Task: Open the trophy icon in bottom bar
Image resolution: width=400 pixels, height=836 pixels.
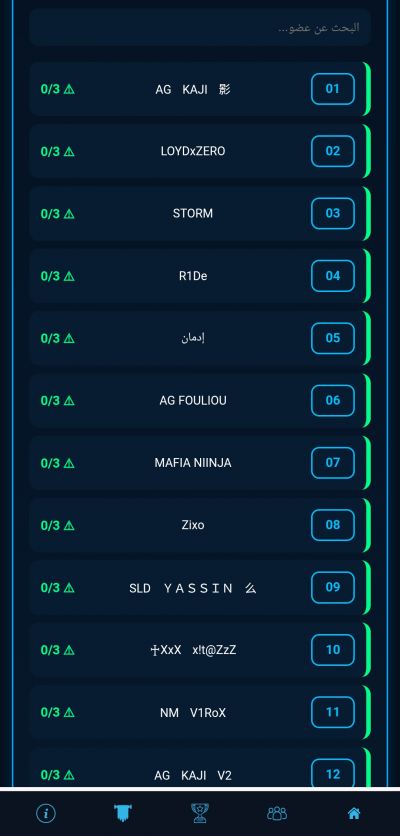Action: click(200, 813)
